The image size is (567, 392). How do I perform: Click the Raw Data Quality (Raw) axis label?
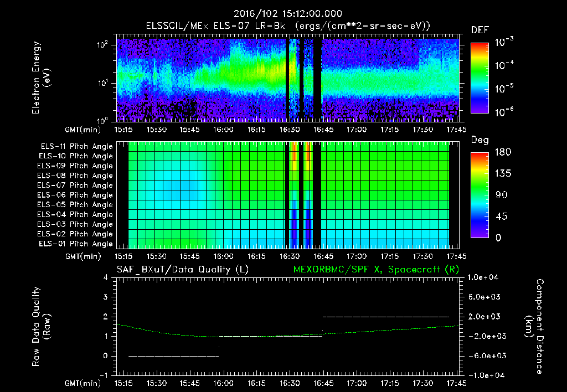click(x=40, y=327)
